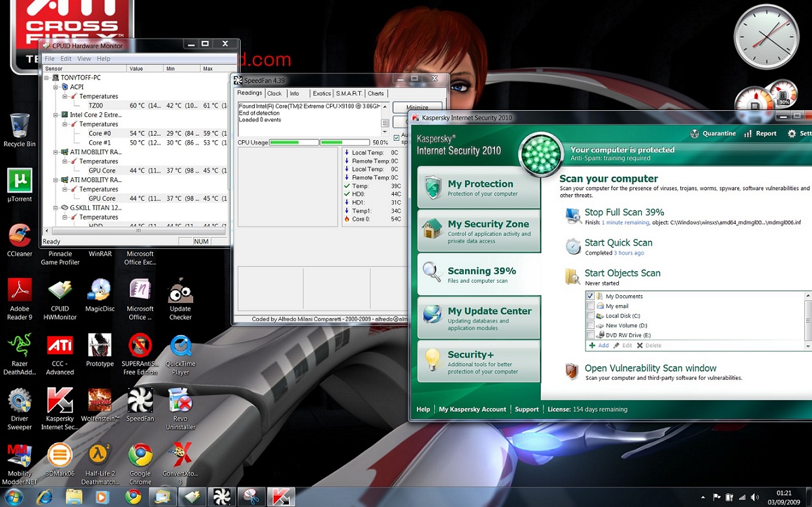Click the SpeedFan fan icon in taskbar

(221, 497)
